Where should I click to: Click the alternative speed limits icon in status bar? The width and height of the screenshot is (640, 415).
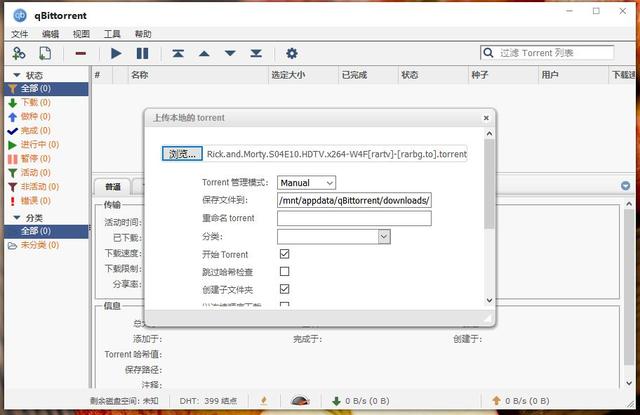pos(299,401)
